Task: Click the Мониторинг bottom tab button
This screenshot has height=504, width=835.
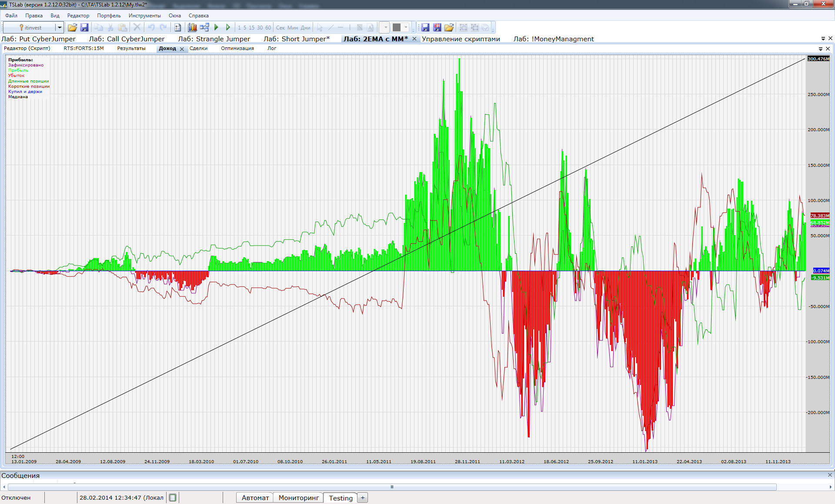Action: click(298, 497)
